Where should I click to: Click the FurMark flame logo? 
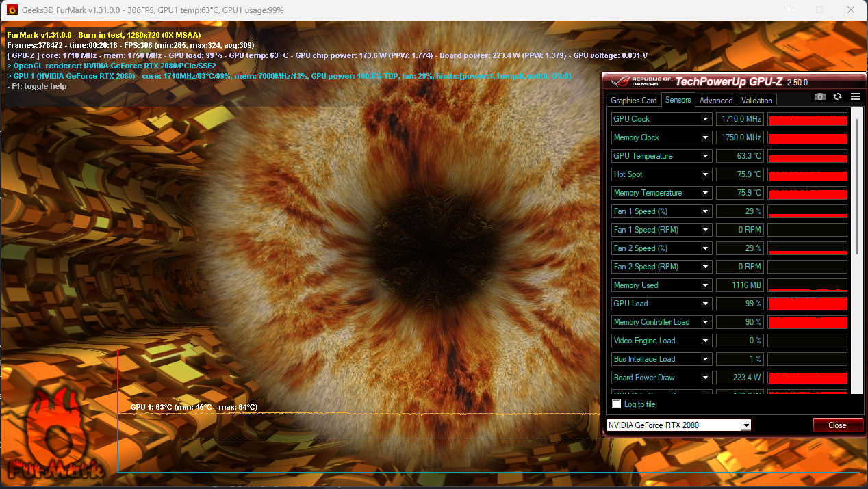point(56,434)
